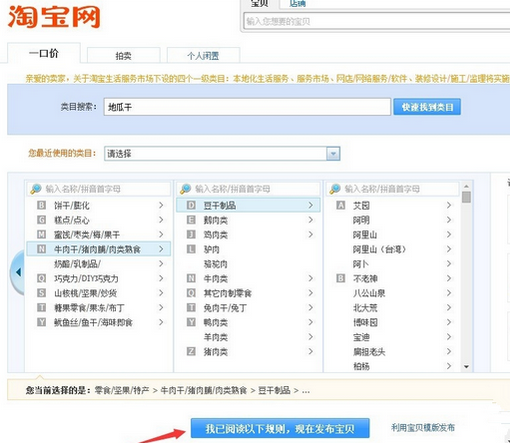
Task: Select category 山核桃/坚果/炒货
Action: pyautogui.click(x=99, y=293)
